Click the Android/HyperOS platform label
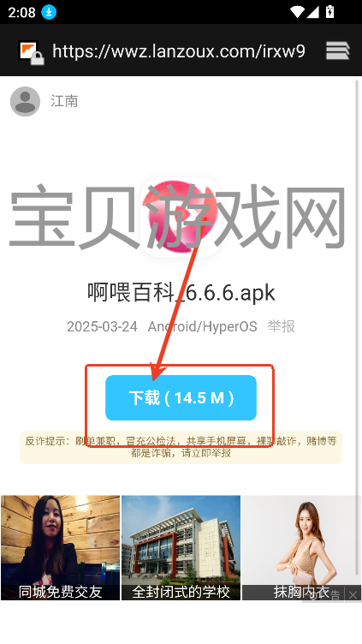362x644 pixels. coord(202,326)
